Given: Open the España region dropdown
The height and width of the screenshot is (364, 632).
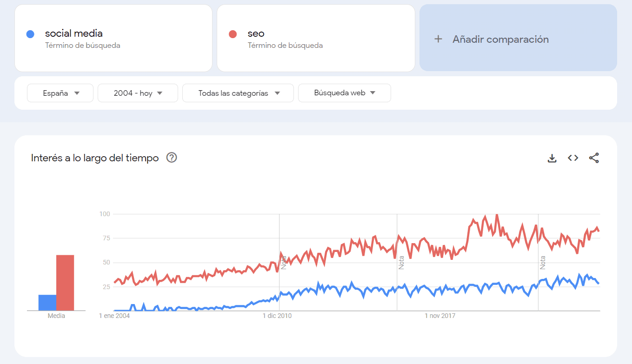Looking at the screenshot, I should (60, 93).
